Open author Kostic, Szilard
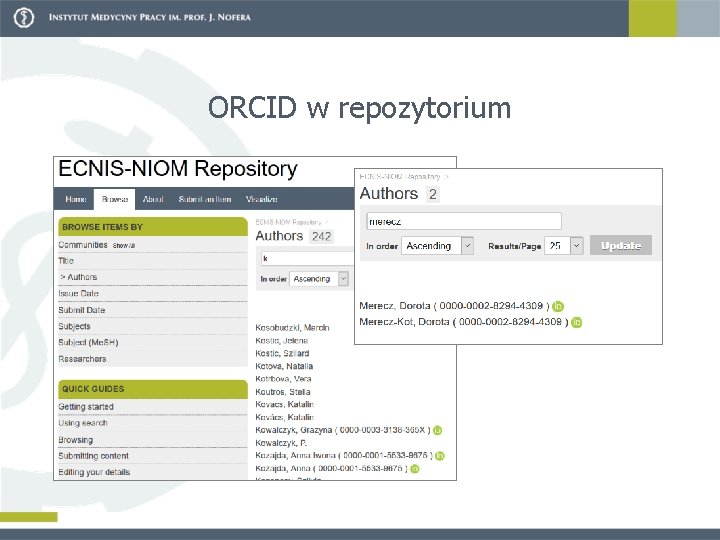The height and width of the screenshot is (540, 720). pos(282,353)
